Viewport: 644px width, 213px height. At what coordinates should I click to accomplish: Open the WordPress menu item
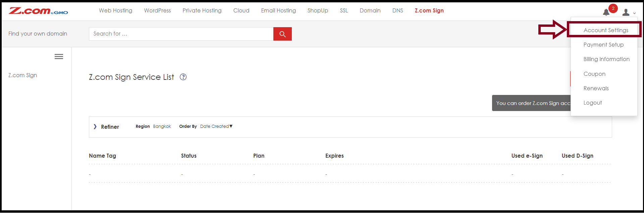tap(157, 10)
